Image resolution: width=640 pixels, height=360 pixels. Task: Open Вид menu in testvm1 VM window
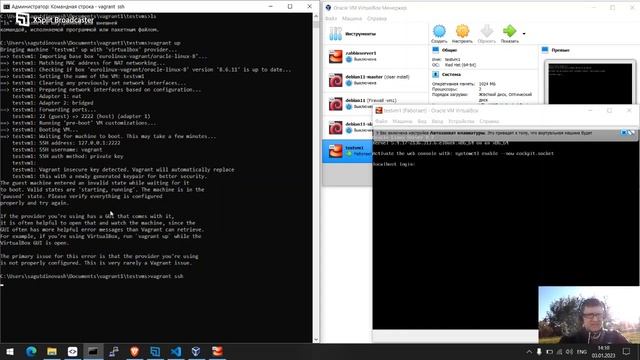422,121
